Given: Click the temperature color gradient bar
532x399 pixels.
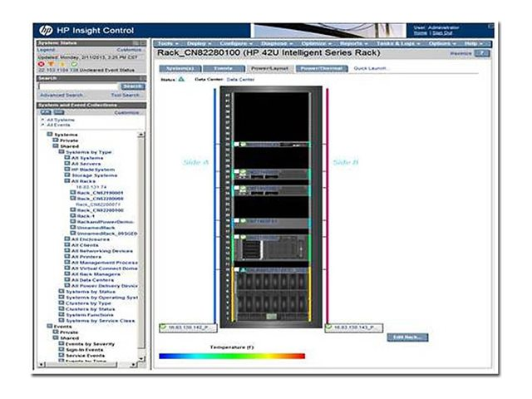Looking at the screenshot, I should 232,356.
